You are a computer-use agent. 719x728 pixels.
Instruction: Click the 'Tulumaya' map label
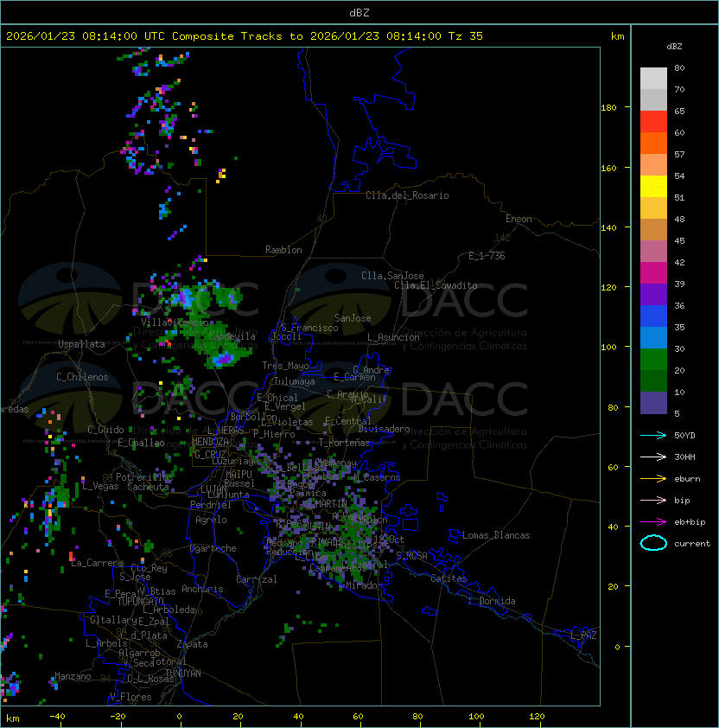click(x=295, y=381)
